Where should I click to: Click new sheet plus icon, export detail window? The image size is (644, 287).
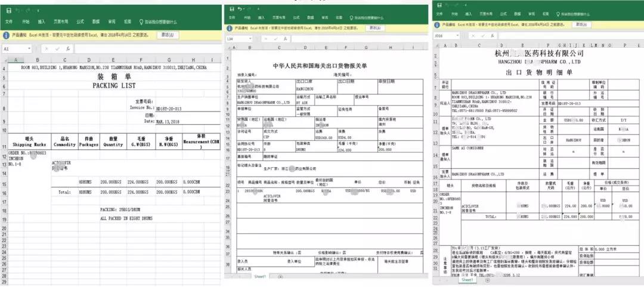tap(488, 280)
